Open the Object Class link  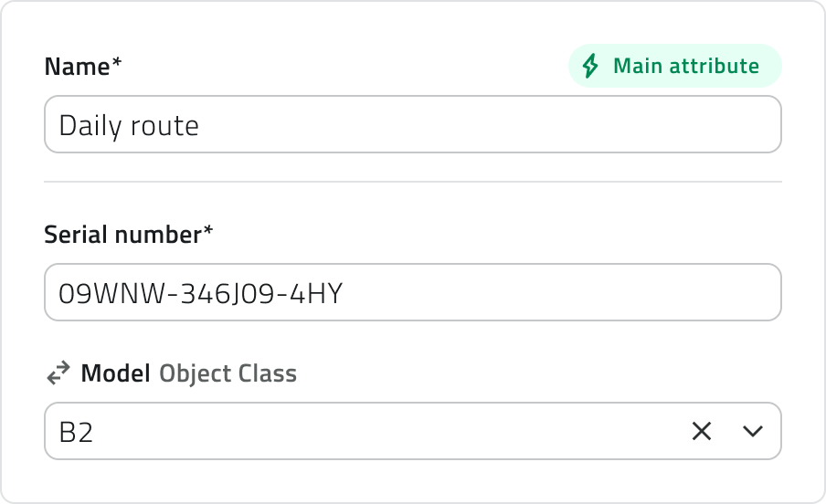(228, 373)
